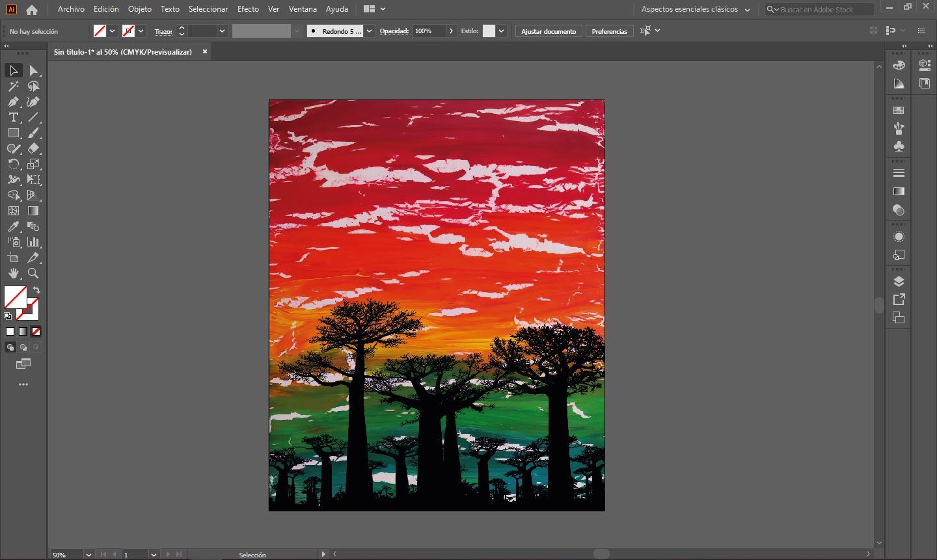Viewport: 937px width, 560px height.
Task: Swap fill and stroke colors
Action: click(x=36, y=290)
